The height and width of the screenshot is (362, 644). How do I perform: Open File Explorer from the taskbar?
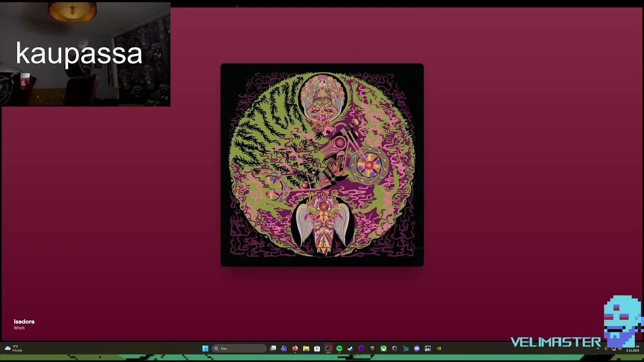tap(306, 348)
